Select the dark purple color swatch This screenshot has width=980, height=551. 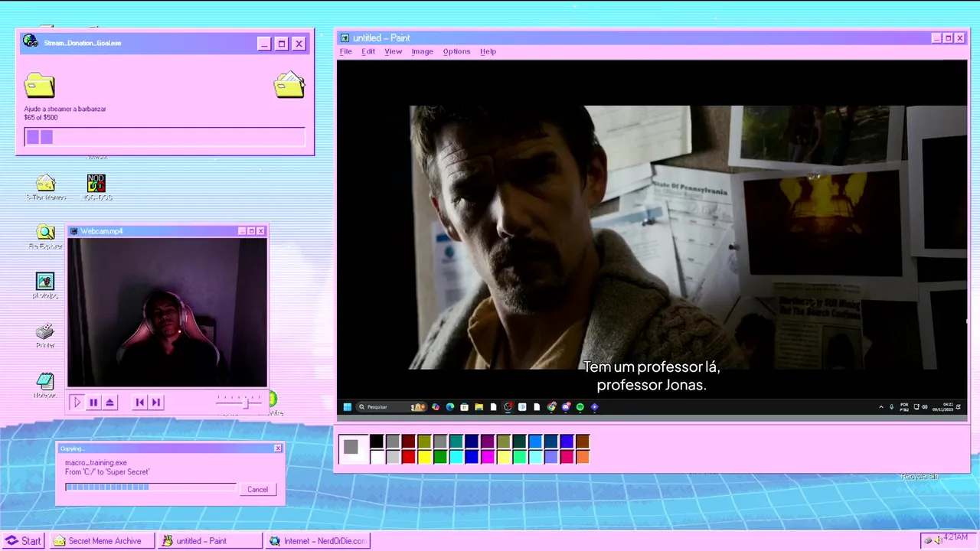488,442
